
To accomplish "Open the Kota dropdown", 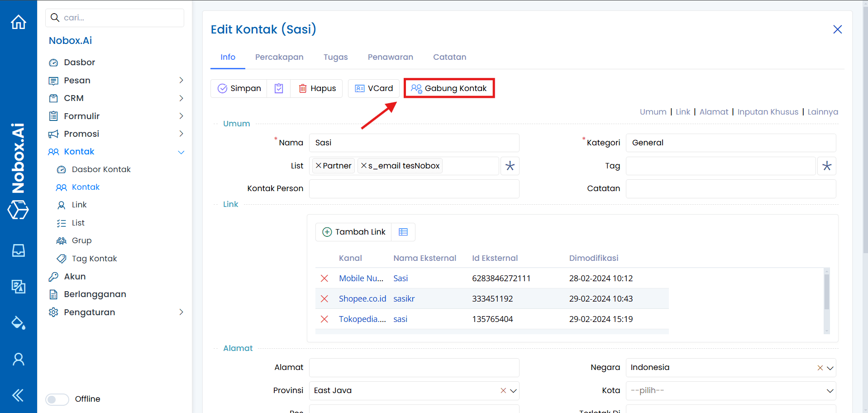I will [x=830, y=391].
